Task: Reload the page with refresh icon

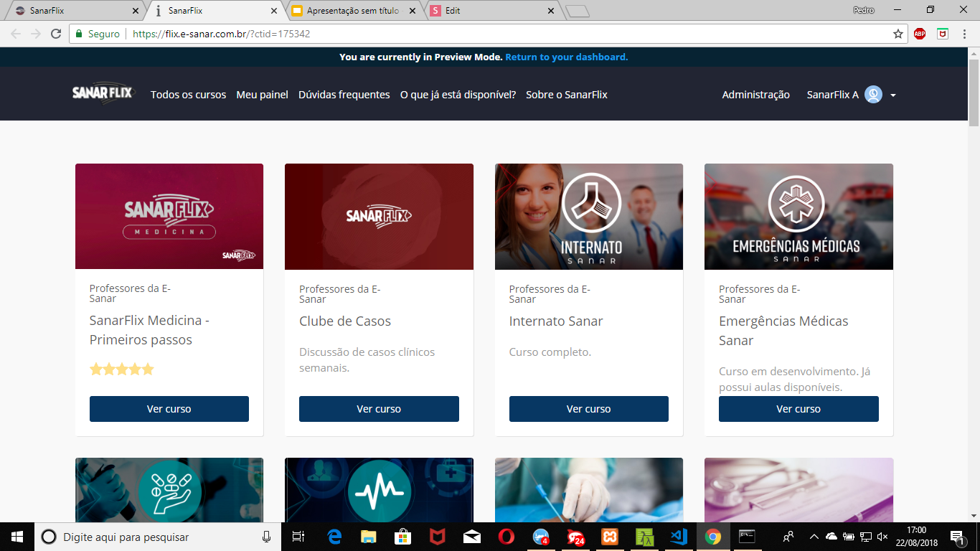Action: pyautogui.click(x=56, y=34)
